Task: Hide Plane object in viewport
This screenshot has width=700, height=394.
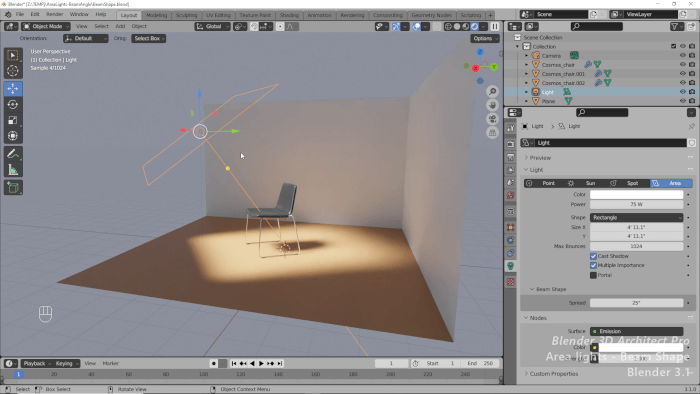Action: pos(683,101)
